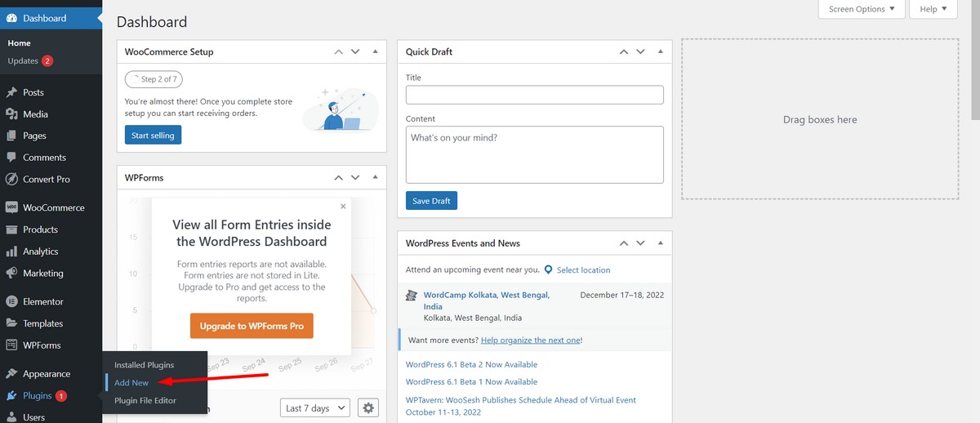This screenshot has width=980, height=423.
Task: Open the Analytics bar chart icon
Action: pyautogui.click(x=11, y=252)
